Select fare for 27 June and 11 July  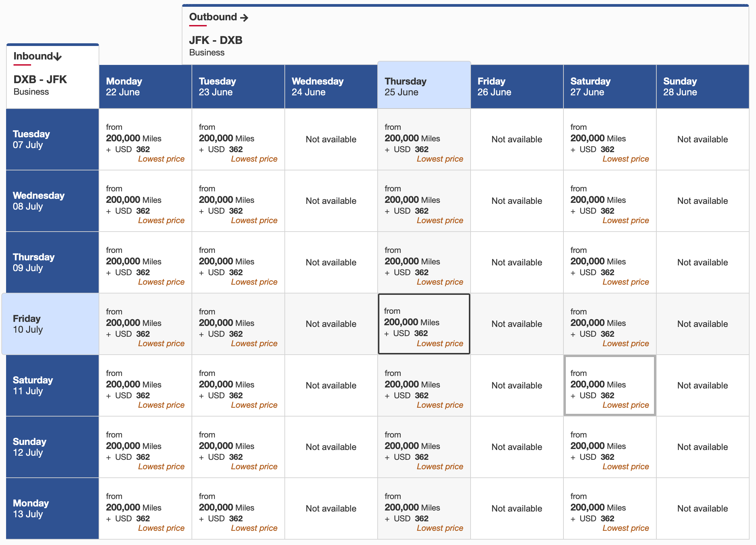coord(610,385)
